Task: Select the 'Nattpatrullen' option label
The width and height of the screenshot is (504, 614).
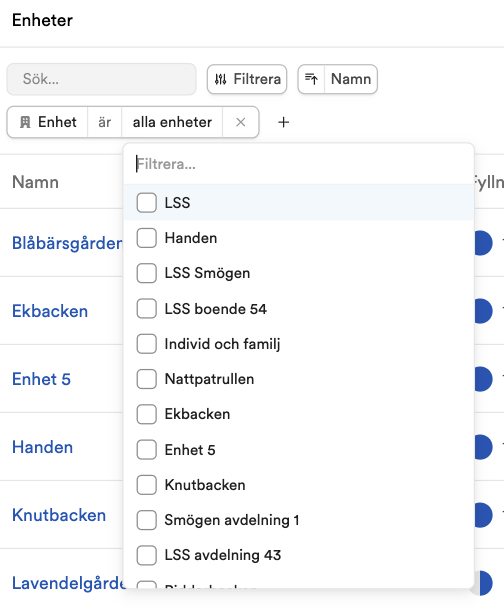Action: click(209, 379)
